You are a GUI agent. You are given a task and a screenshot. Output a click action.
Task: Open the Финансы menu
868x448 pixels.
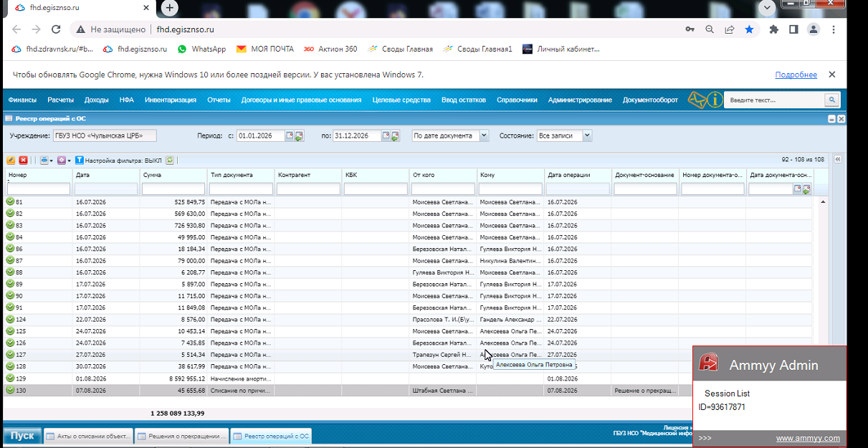(x=22, y=100)
